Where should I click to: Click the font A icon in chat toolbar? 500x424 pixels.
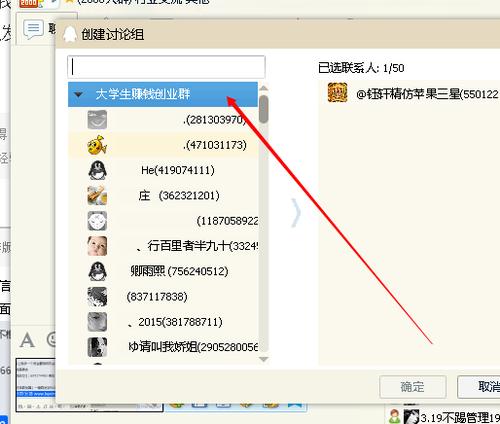(x=27, y=340)
